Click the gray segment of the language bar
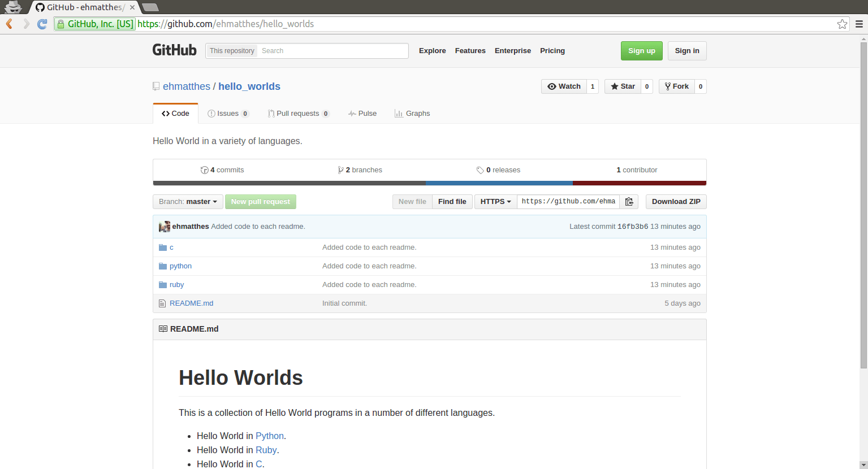 coord(290,183)
